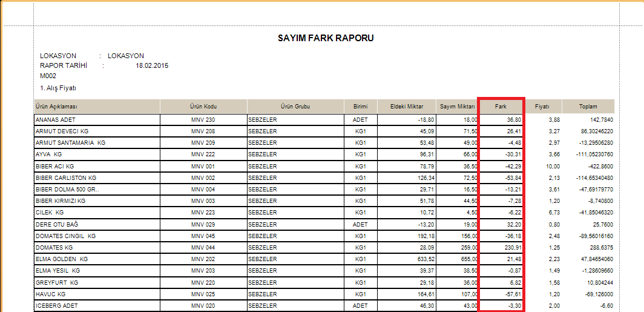644x312 pixels.
Task: Click the Sayım Miktarı column header
Action: (458, 107)
